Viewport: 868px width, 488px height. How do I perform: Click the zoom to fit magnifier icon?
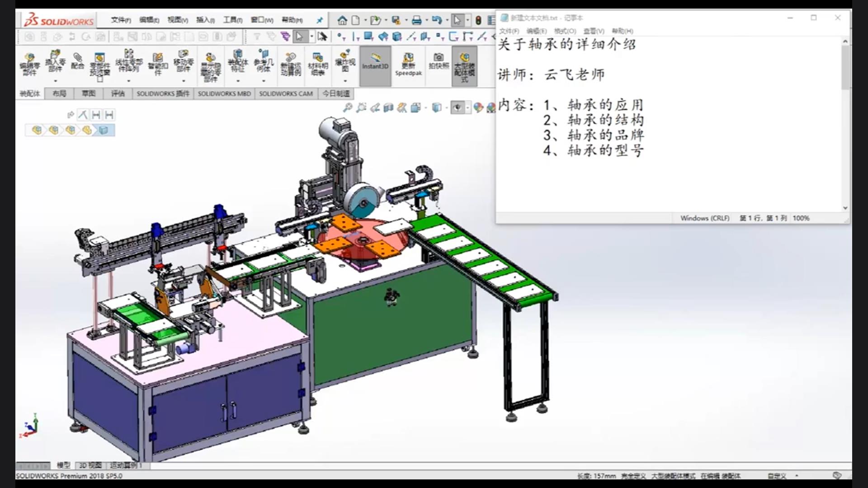pos(347,108)
